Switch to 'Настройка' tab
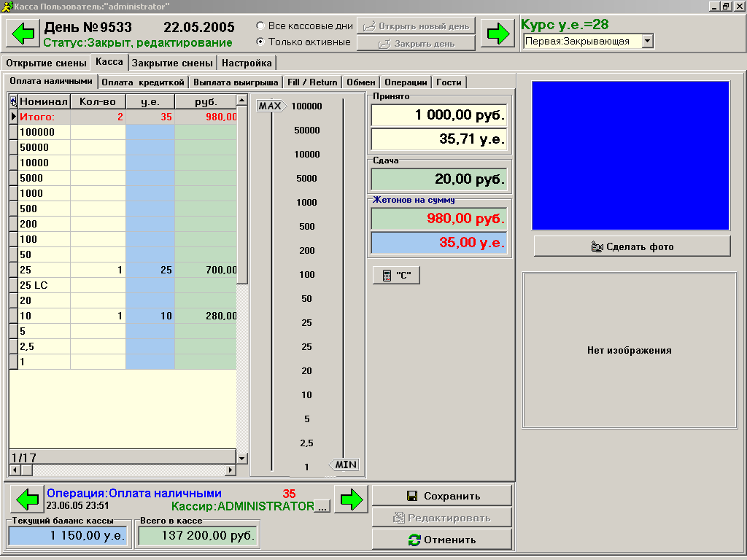The height and width of the screenshot is (560, 747). click(x=247, y=63)
